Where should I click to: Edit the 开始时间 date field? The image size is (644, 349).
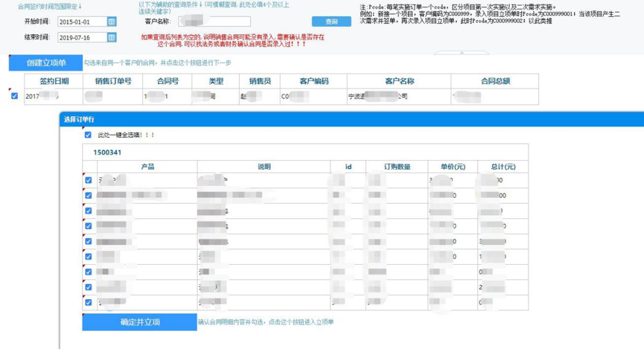83,22
